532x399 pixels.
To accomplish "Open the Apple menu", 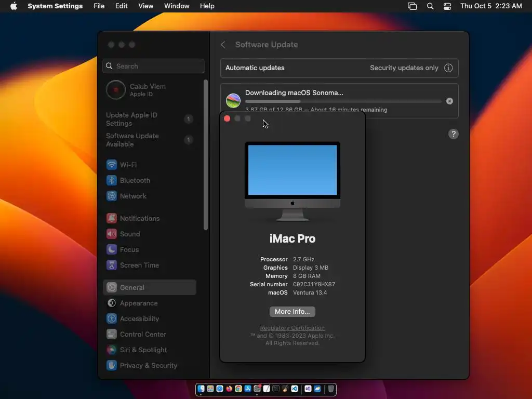I will (14, 6).
